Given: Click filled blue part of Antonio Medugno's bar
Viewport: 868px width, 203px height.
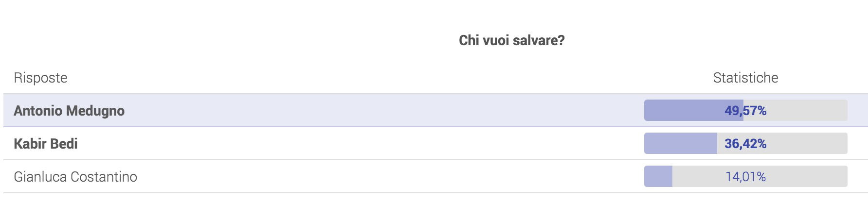Looking at the screenshot, I should tap(684, 111).
